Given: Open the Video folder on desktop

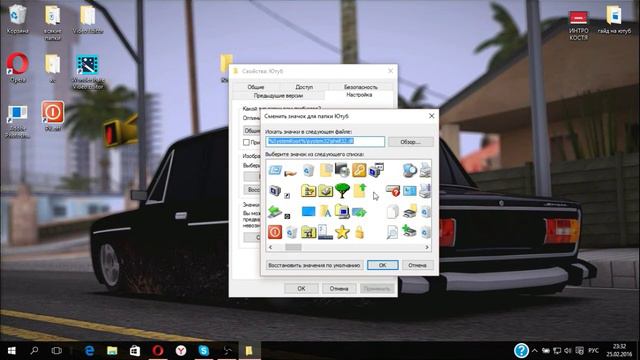Looking at the screenshot, I should (87, 20).
